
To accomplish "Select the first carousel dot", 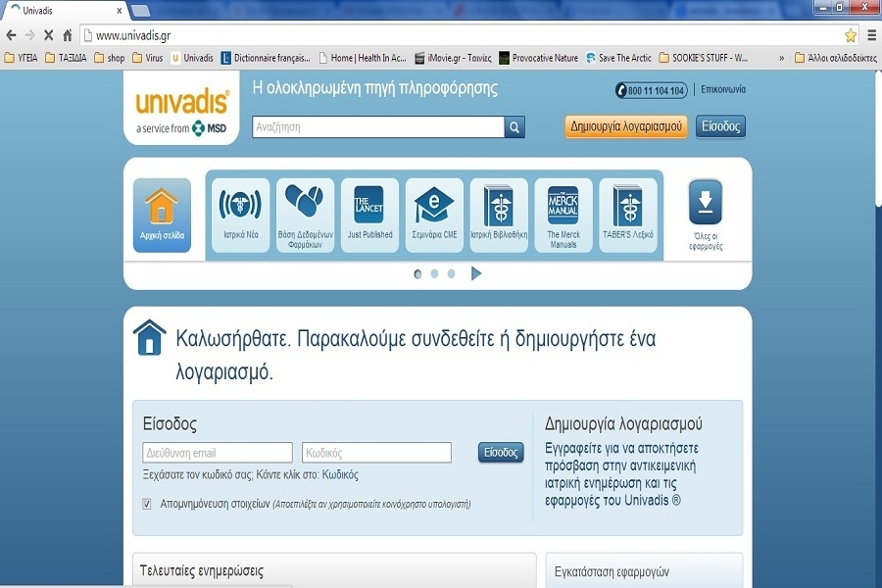I will point(417,274).
